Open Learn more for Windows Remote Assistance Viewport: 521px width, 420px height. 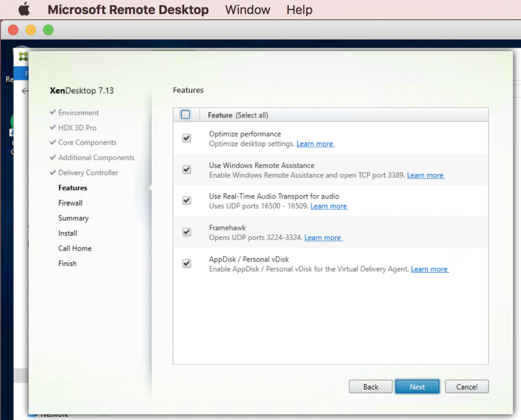click(426, 175)
